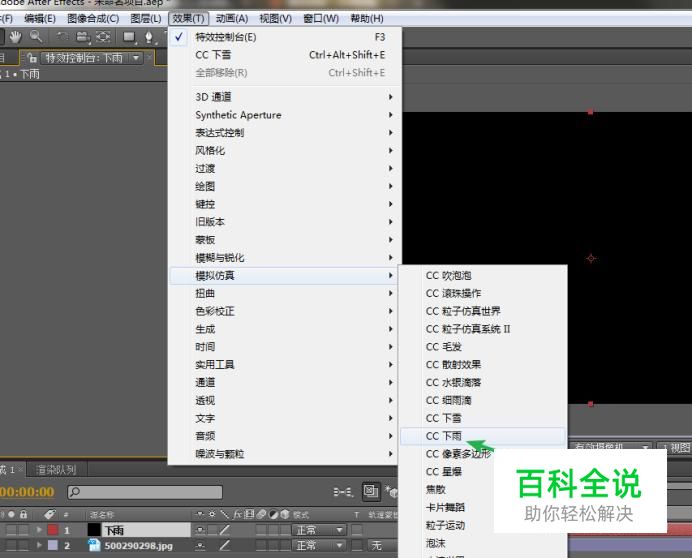Toggle quality switch on 500290298.jpg layer
Screen dimensions: 692x558
point(225,546)
